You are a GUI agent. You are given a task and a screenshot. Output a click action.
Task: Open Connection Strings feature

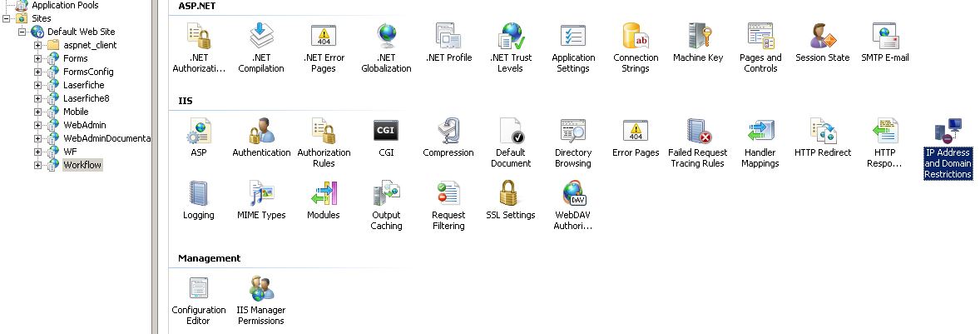point(636,48)
